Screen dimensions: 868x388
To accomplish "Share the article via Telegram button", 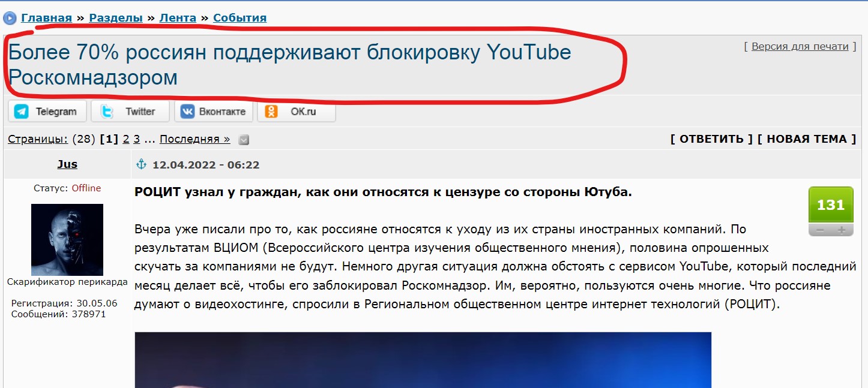I will (47, 112).
